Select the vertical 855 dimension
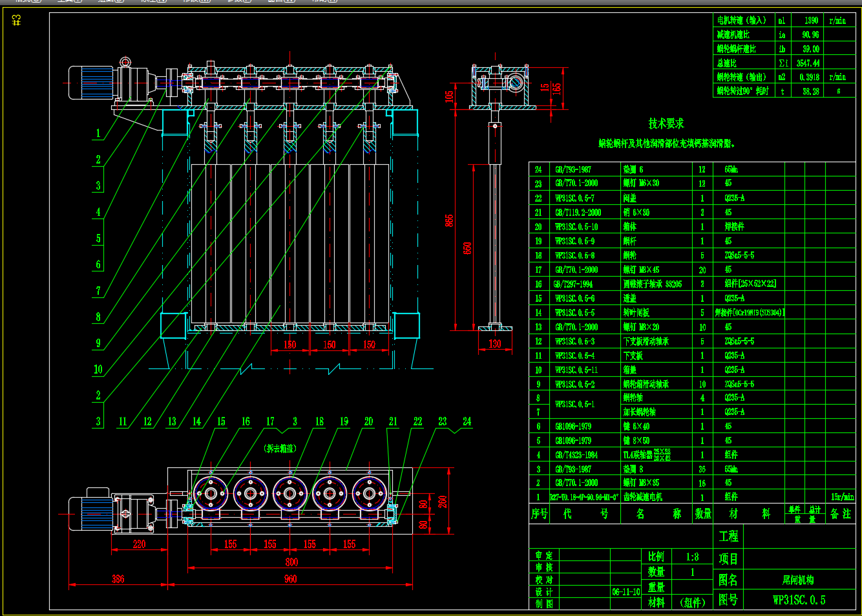This screenshot has width=862, height=616. click(450, 220)
